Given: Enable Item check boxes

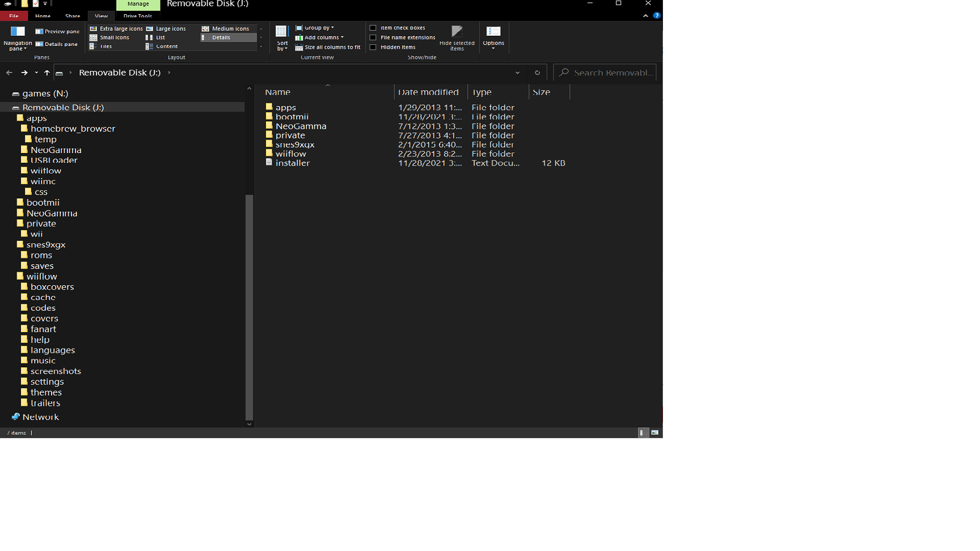Looking at the screenshot, I should point(373,28).
